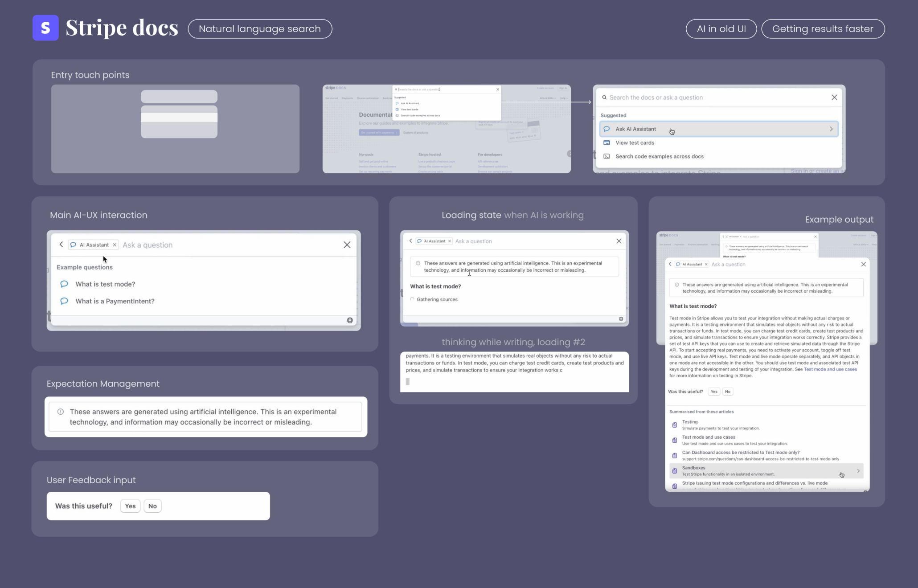Click the Stripe docs S logo icon
Viewport: 918px width, 588px height.
point(45,28)
